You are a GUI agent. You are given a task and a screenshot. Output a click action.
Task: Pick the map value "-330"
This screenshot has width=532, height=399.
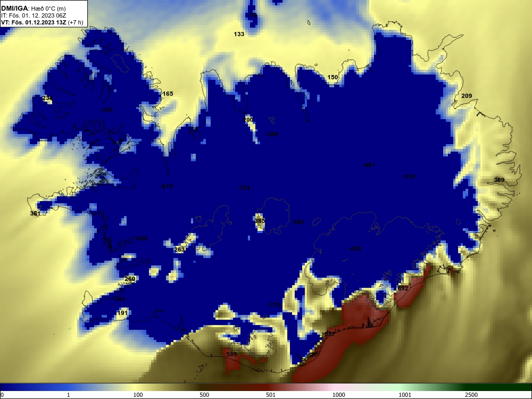(106, 110)
